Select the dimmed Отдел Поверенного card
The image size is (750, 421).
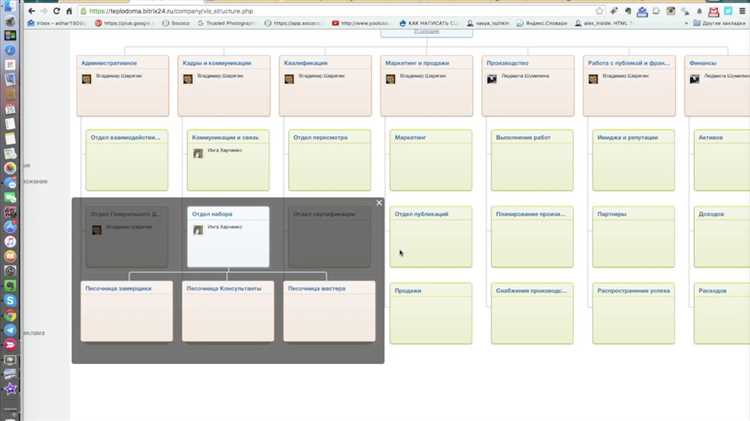click(x=127, y=237)
